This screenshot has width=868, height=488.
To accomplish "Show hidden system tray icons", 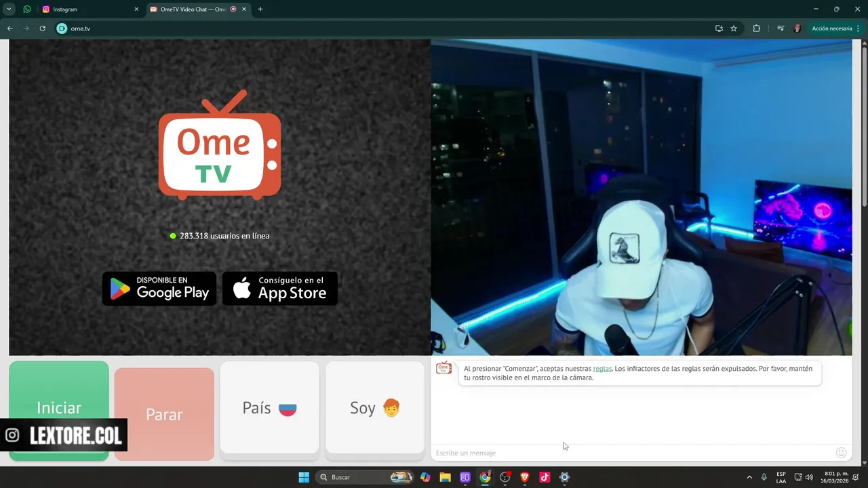I will pos(749,477).
